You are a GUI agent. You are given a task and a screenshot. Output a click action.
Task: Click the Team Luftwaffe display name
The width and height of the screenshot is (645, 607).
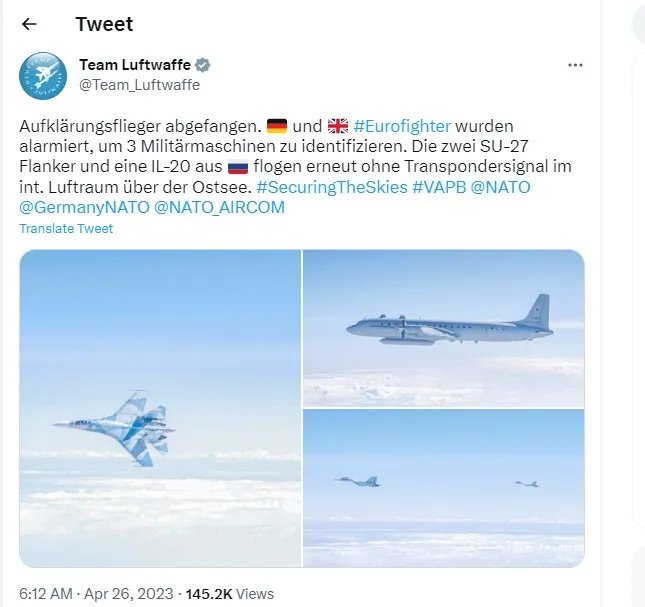click(135, 65)
